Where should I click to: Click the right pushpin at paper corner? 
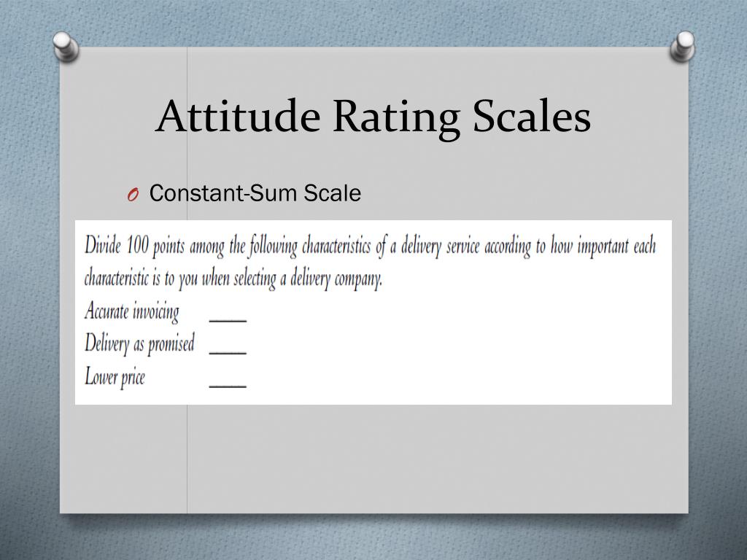682,46
